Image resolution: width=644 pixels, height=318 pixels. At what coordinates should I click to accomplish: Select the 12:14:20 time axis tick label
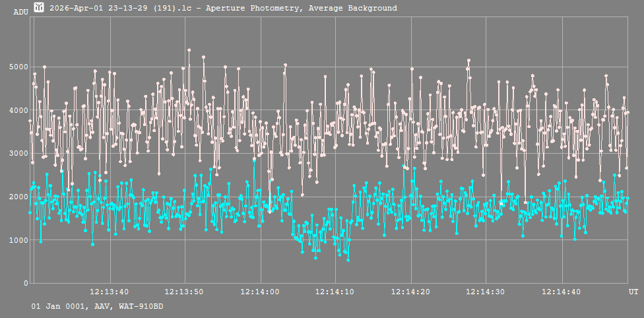(412, 291)
